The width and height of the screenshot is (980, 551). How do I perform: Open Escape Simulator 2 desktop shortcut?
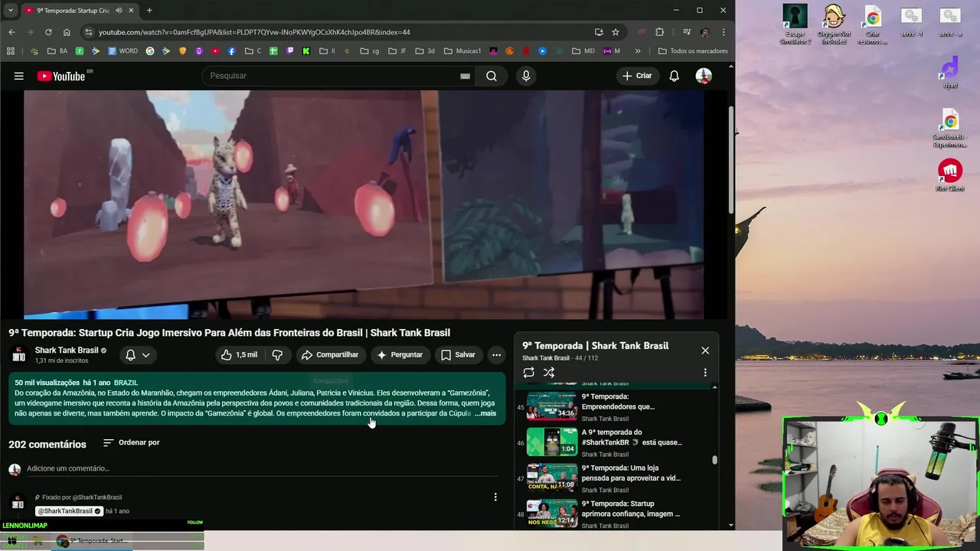[795, 25]
